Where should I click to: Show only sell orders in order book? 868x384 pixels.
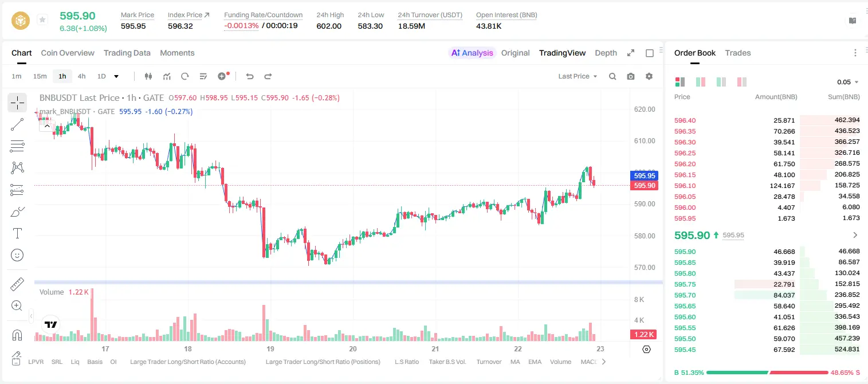click(741, 82)
